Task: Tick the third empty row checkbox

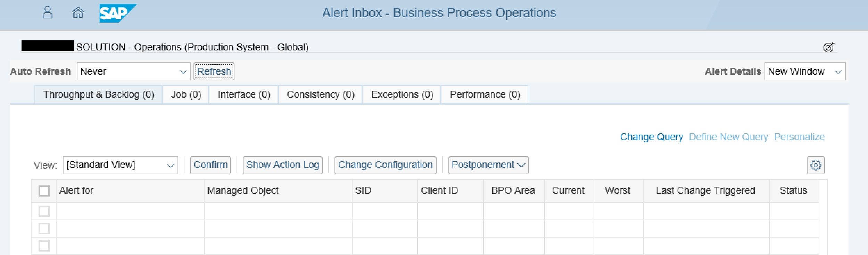Action: tap(44, 246)
